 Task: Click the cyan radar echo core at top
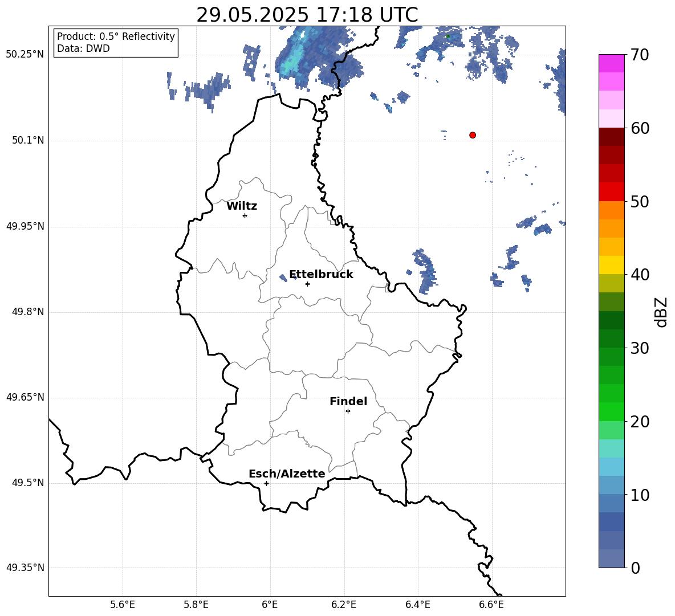[x=290, y=64]
